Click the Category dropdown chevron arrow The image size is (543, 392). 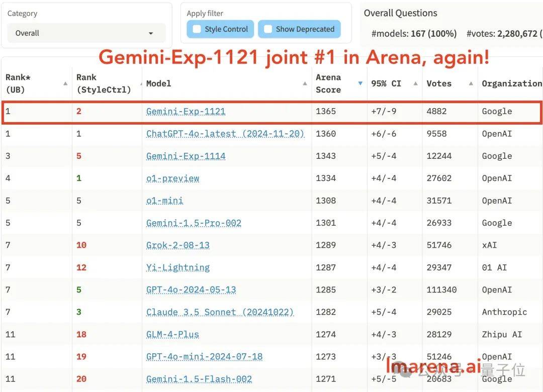point(151,33)
